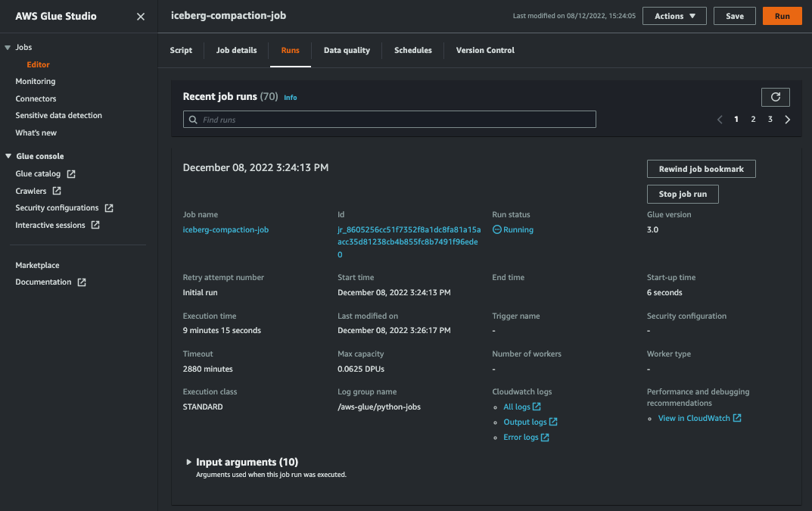Open Interactive sessions link in sidebar
Viewport: 812px width, 511px height.
(50, 225)
